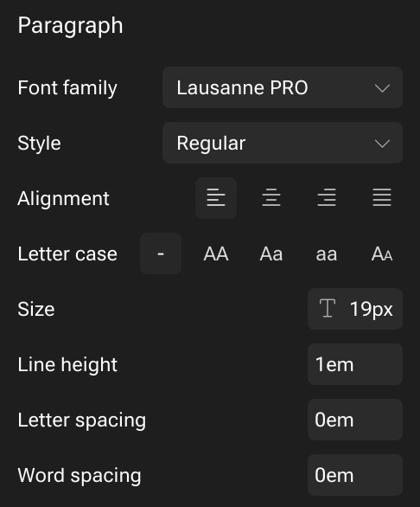This screenshot has width=420, height=507.
Task: Select right text alignment
Action: click(327, 198)
